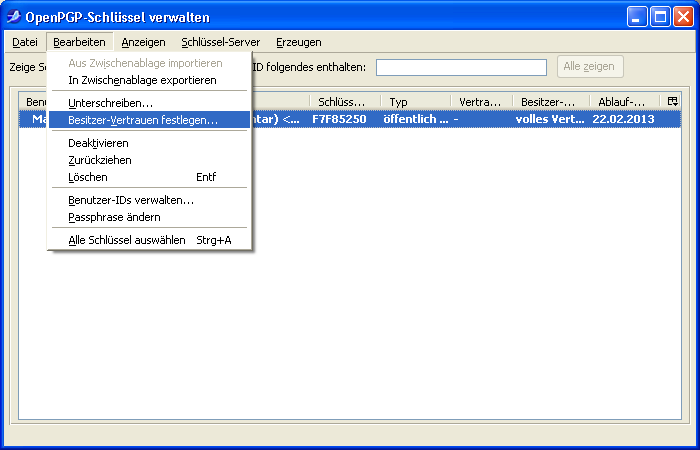700x450 pixels.
Task: Sort by Vertra… column header
Action: click(482, 102)
